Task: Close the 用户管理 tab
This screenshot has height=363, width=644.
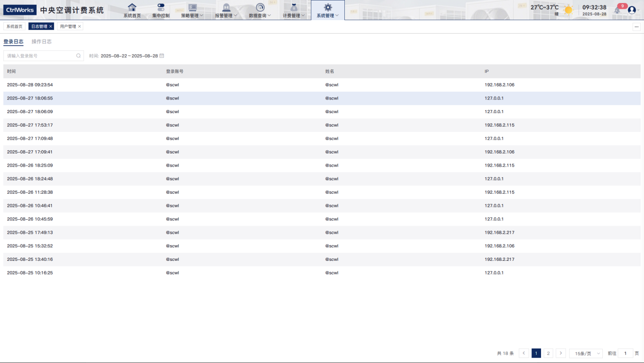Action: pos(79,26)
